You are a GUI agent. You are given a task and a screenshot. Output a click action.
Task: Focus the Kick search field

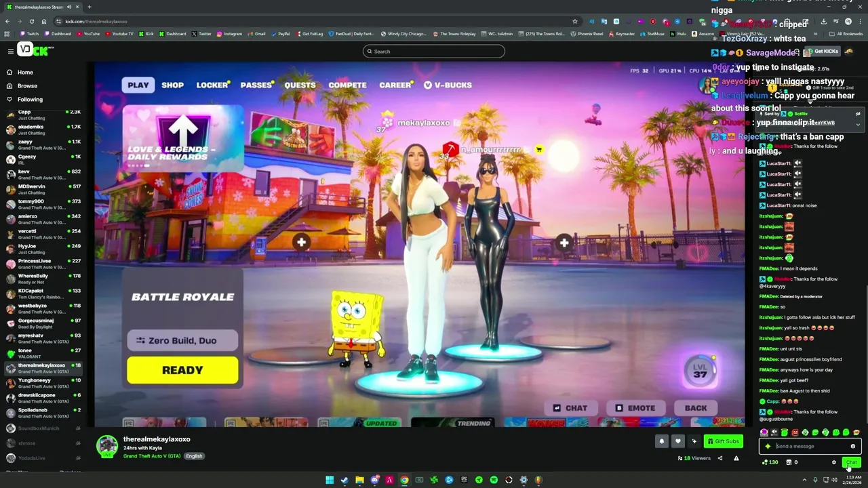434,51
